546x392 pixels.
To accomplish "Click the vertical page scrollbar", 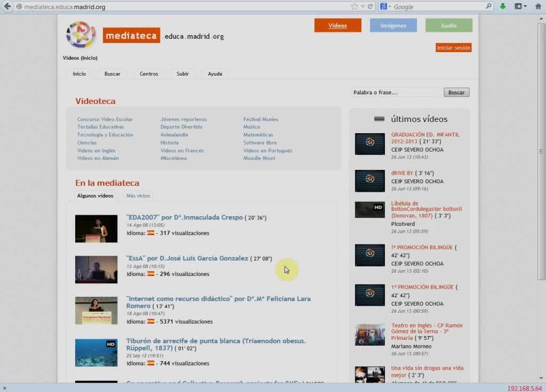I will point(541,151).
